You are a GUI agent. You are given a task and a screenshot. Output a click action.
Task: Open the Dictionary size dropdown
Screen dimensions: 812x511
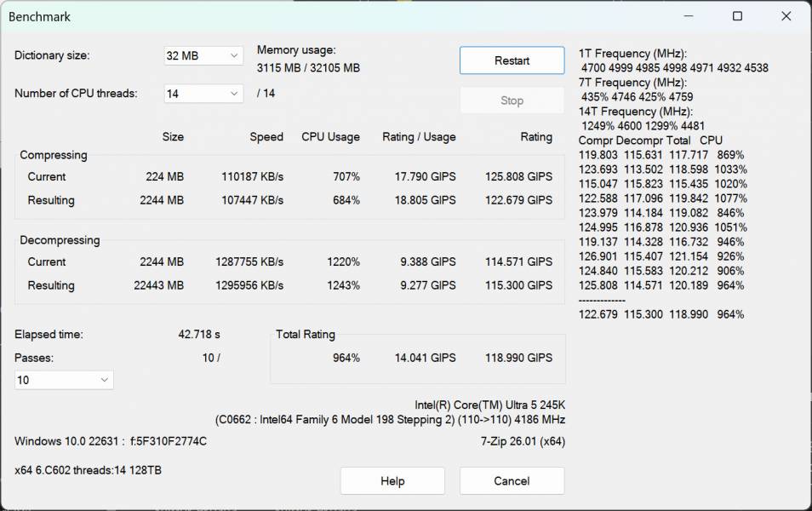[x=203, y=55]
